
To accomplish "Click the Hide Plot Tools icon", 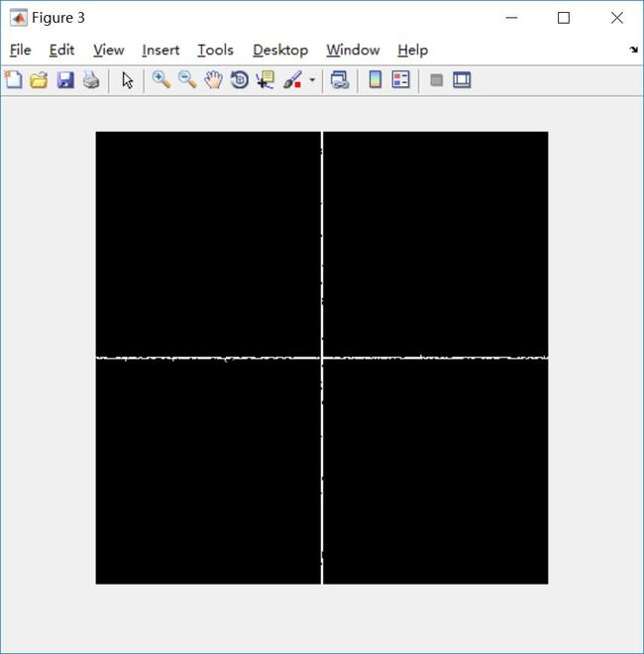I will 436,79.
